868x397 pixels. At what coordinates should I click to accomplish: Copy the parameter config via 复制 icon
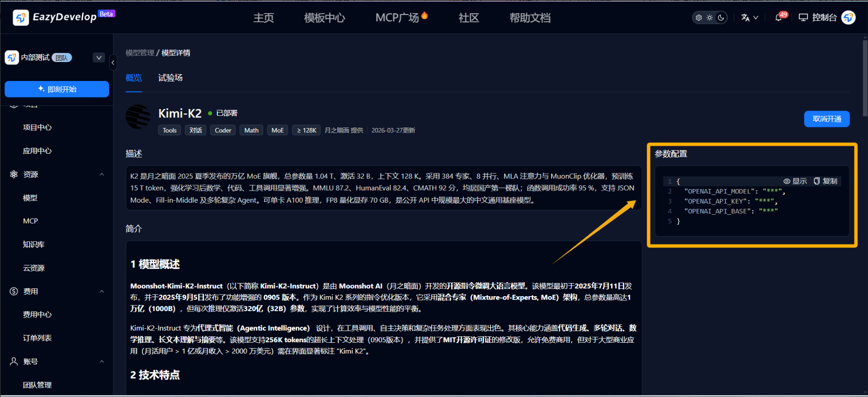click(x=825, y=181)
